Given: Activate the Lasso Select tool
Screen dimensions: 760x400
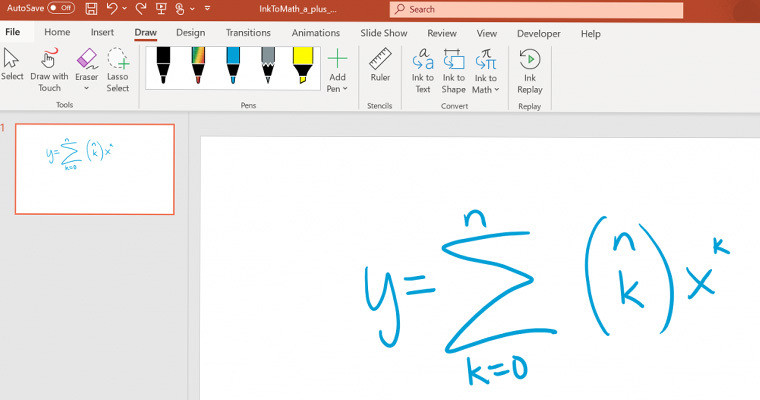Looking at the screenshot, I should [x=118, y=69].
